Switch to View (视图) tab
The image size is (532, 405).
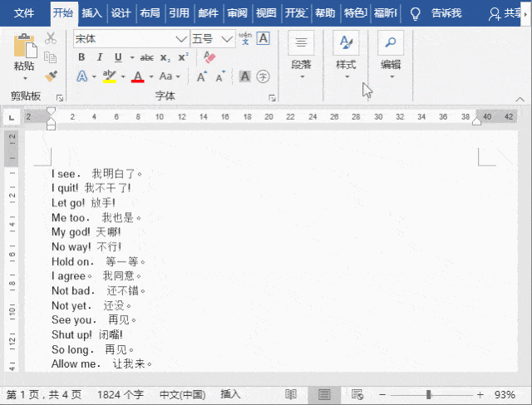[266, 13]
